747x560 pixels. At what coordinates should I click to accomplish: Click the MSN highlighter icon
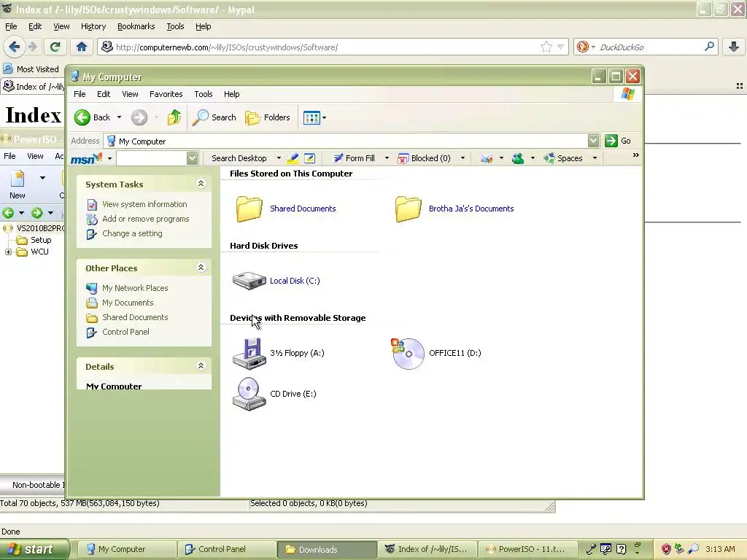click(x=293, y=158)
